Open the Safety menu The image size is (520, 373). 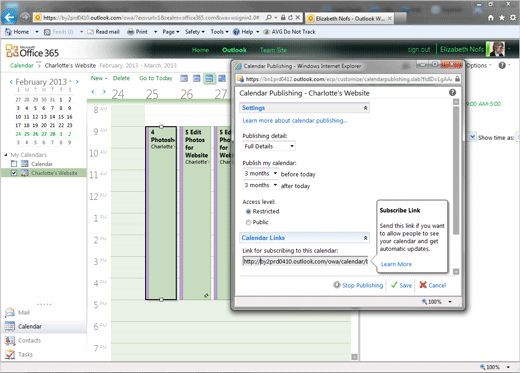coord(195,32)
